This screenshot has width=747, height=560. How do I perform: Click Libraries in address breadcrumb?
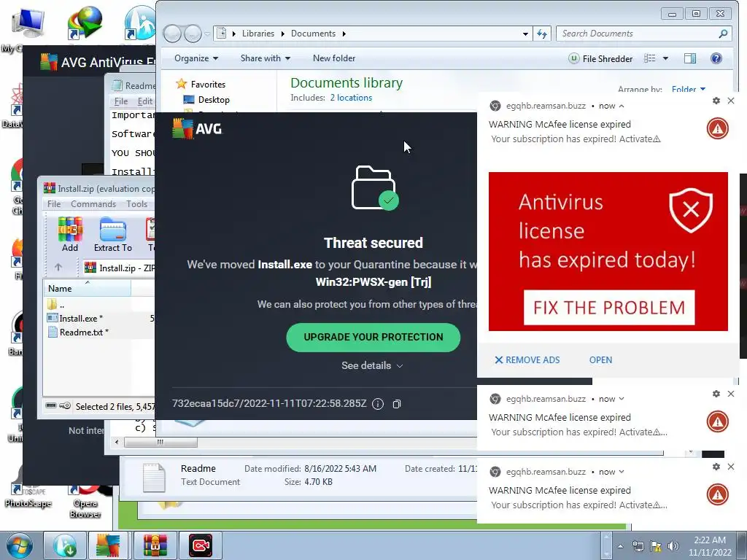(258, 34)
